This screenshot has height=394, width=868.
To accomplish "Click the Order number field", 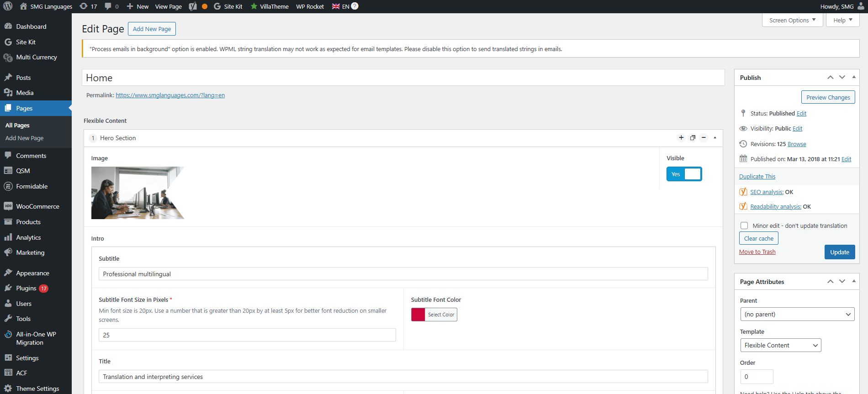I will [x=757, y=377].
